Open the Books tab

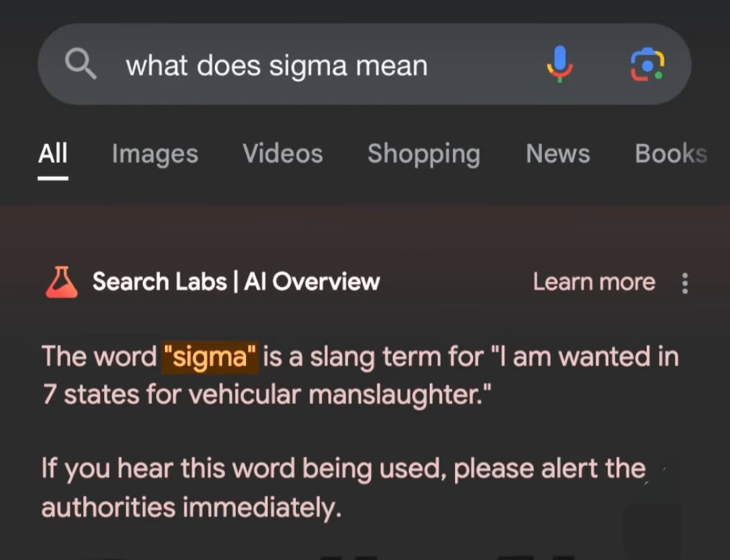(671, 154)
